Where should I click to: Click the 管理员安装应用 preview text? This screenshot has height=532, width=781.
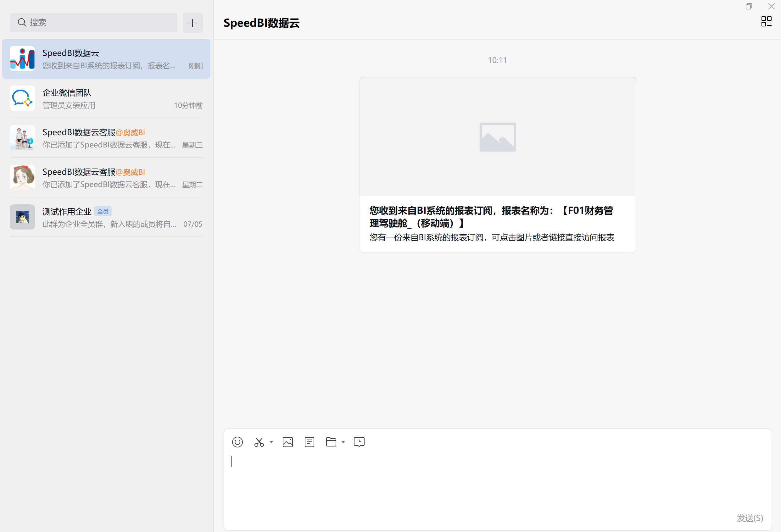pyautogui.click(x=69, y=105)
